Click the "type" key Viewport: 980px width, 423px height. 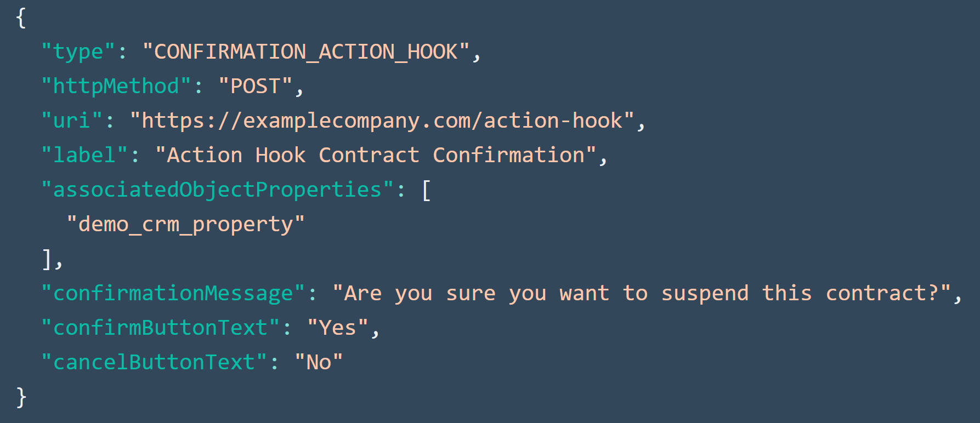tap(78, 52)
